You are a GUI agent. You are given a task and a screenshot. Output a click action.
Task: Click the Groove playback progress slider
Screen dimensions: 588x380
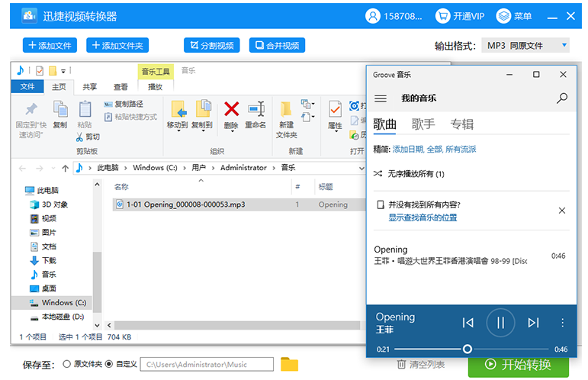tap(471, 349)
